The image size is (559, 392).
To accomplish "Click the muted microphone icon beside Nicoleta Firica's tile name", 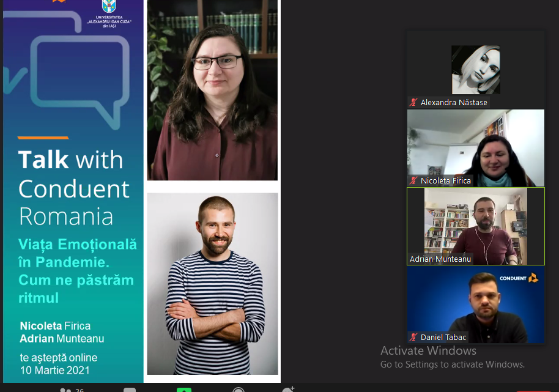I will (x=413, y=180).
